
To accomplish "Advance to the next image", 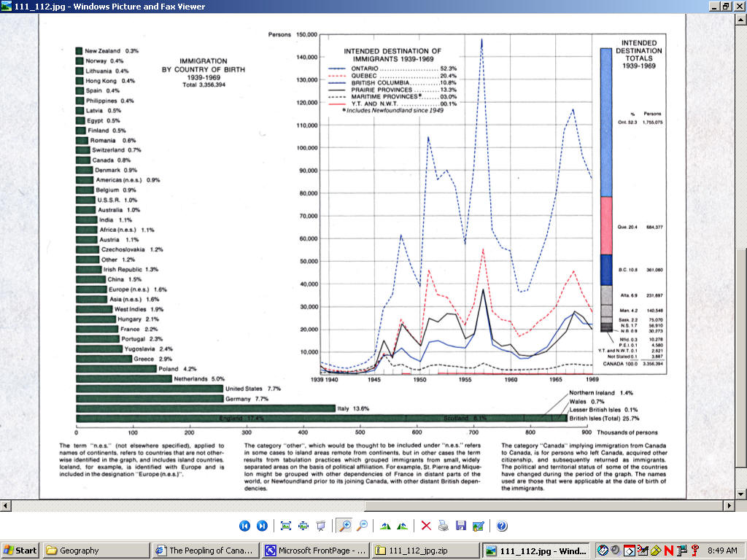I will [262, 526].
